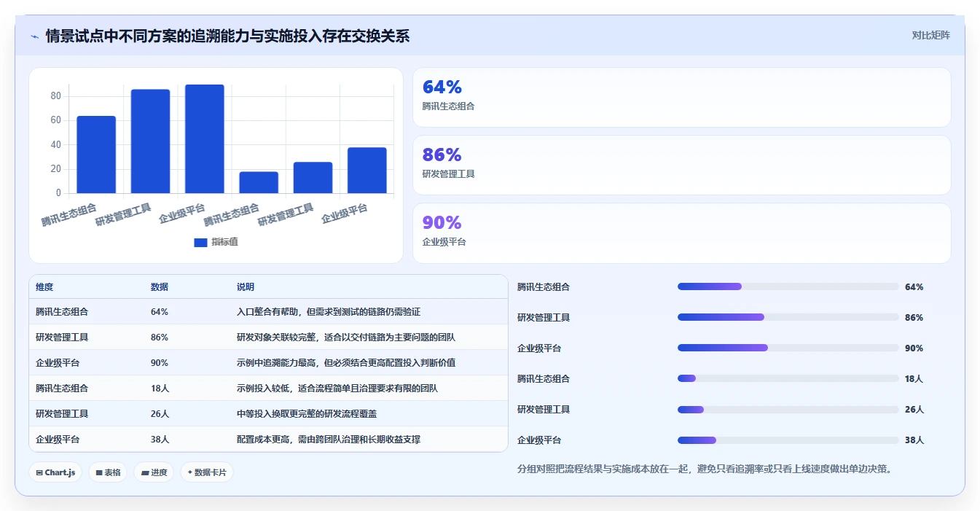Click the description starting 示例投入较低
The image size is (980, 511).
[x=337, y=389]
